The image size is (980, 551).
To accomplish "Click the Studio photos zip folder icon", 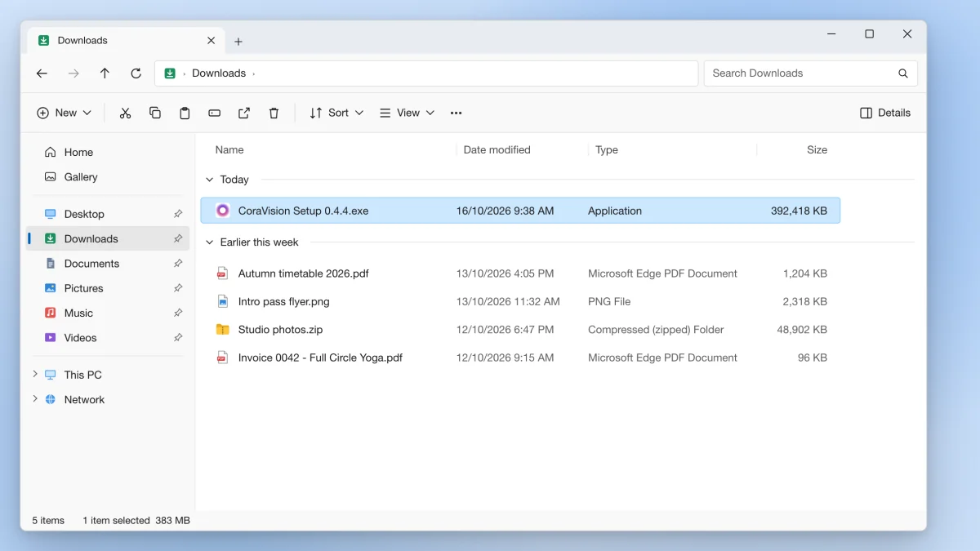I will (222, 330).
